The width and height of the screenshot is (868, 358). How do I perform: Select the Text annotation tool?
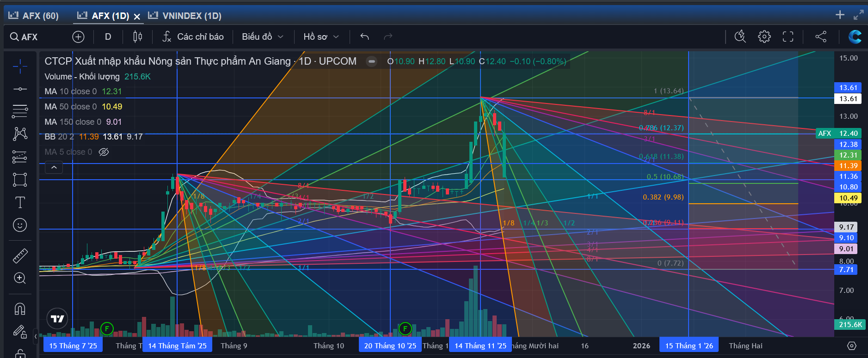tap(20, 202)
